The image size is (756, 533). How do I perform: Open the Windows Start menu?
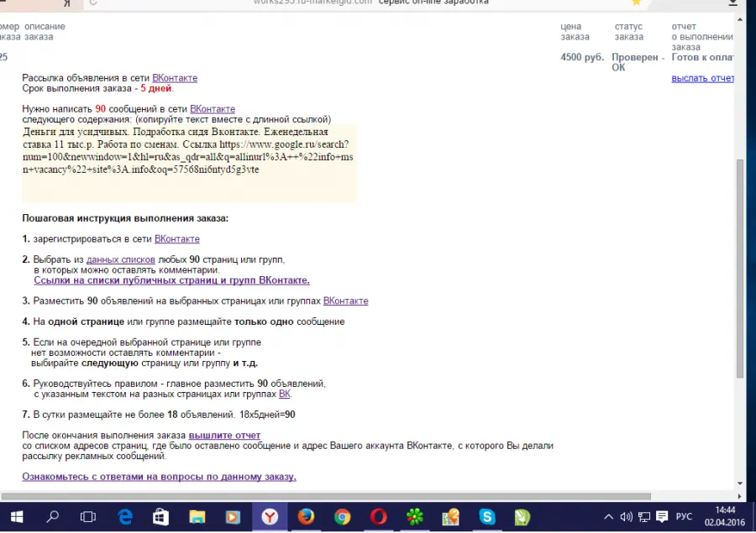point(17,517)
